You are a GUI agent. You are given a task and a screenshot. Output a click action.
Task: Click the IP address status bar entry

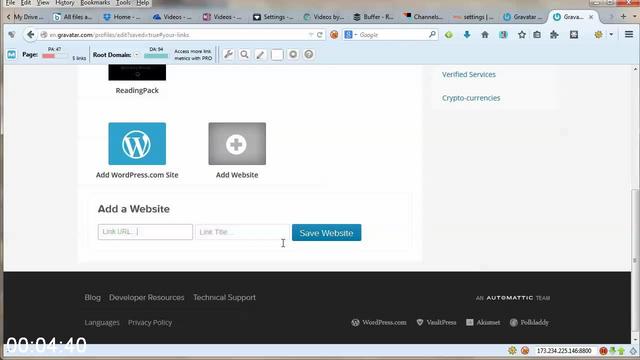[x=564, y=351]
